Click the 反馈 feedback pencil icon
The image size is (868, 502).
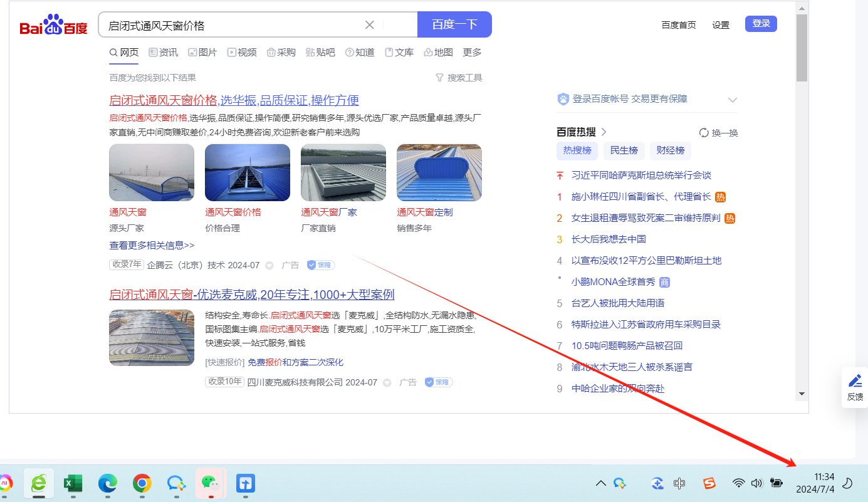pos(855,381)
